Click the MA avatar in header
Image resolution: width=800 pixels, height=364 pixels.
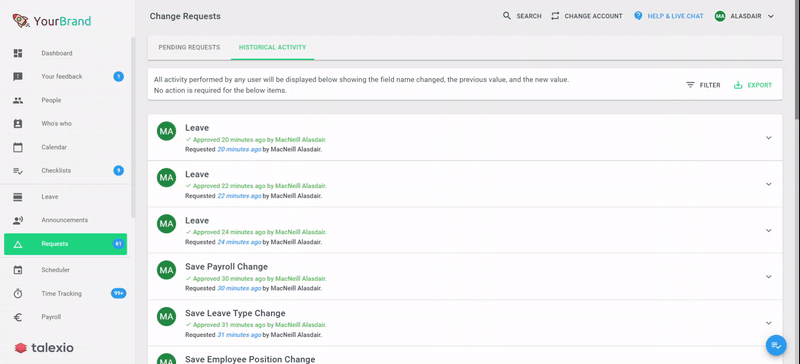(x=720, y=16)
